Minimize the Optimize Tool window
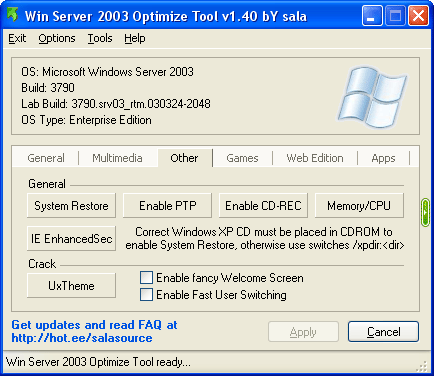The image size is (434, 376). pyautogui.click(x=372, y=16)
